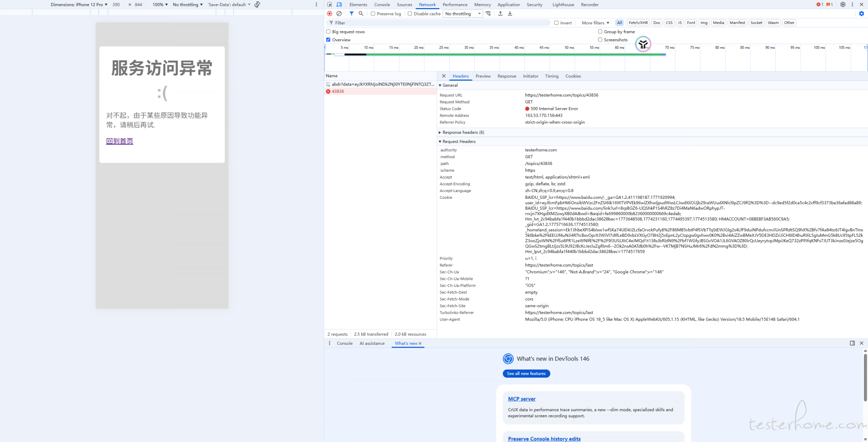Open DevTools settings gear
Screen dimensions: 868x442
(x=843, y=5)
